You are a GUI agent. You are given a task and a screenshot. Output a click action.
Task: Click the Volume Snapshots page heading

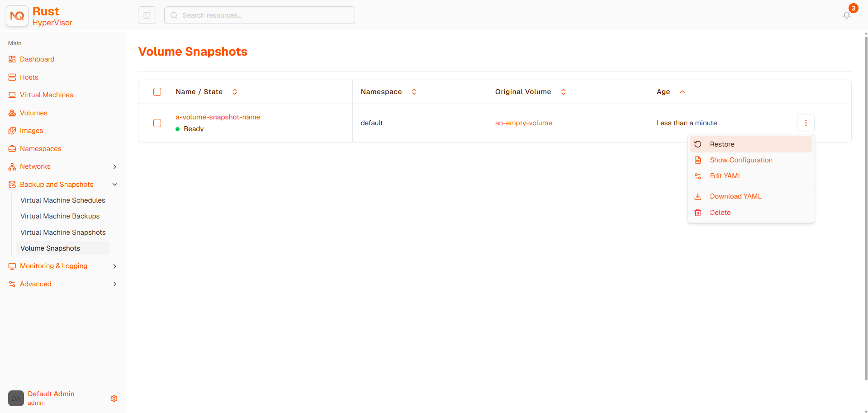[x=193, y=52]
